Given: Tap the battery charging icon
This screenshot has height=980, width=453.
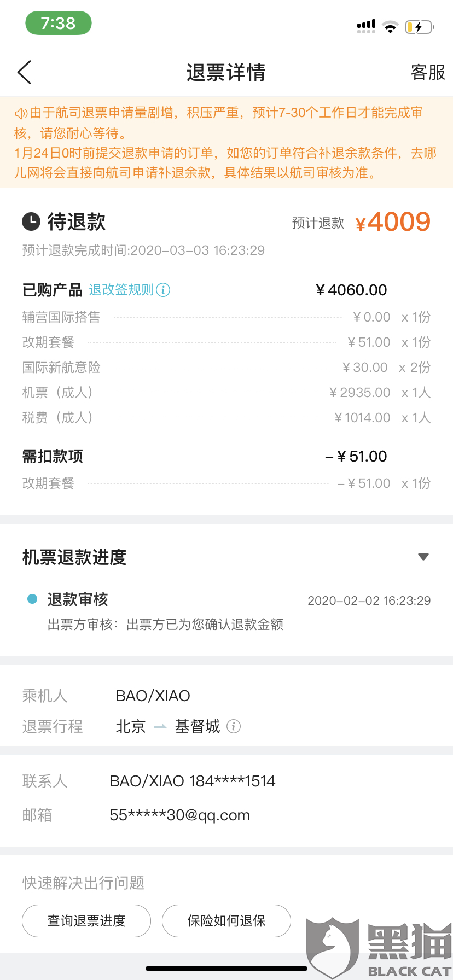Looking at the screenshot, I should pyautogui.click(x=419, y=26).
